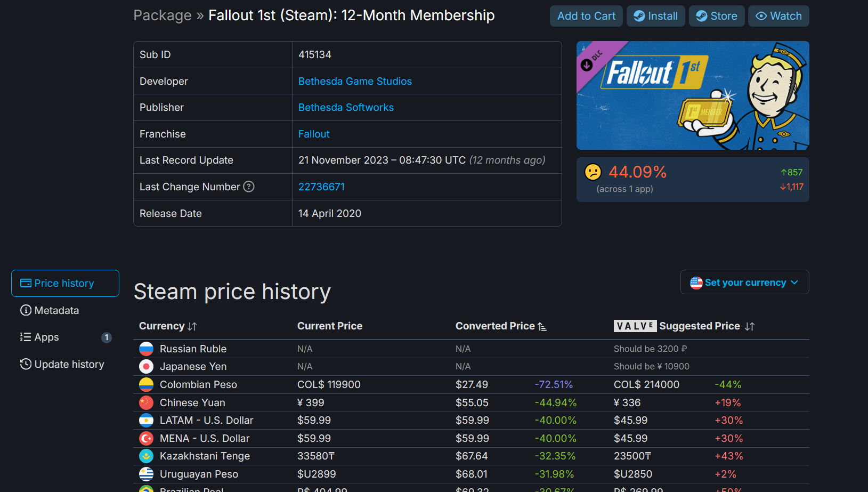Click the 44.09% review score
868x492 pixels.
[637, 172]
